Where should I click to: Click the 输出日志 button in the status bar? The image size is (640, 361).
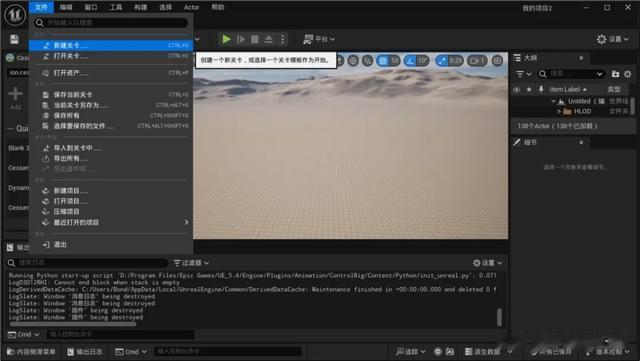pos(85,352)
